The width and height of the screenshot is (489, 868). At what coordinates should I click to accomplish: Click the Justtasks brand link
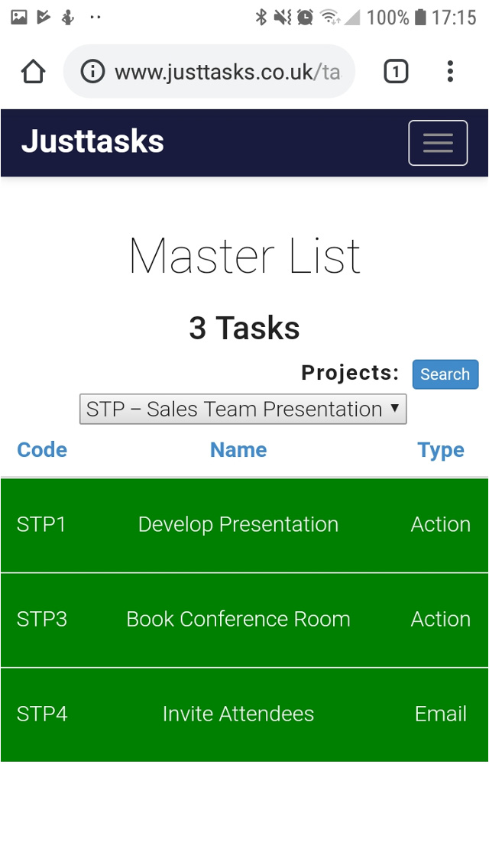click(x=92, y=142)
